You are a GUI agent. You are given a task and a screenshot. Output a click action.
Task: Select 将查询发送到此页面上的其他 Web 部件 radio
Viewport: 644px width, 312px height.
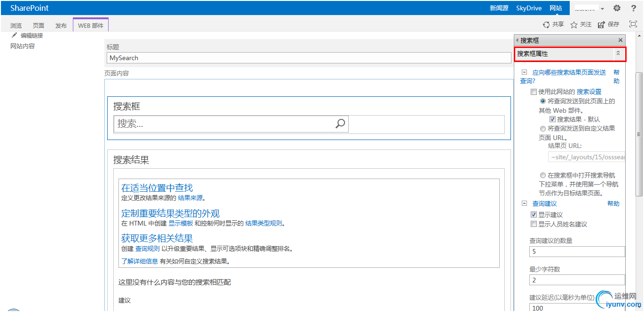coord(543,101)
